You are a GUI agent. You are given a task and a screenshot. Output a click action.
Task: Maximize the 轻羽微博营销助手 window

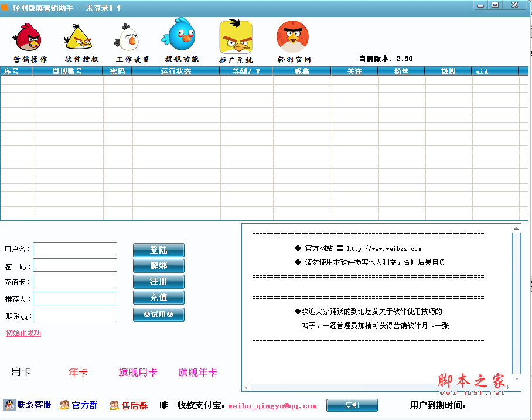[x=495, y=5]
